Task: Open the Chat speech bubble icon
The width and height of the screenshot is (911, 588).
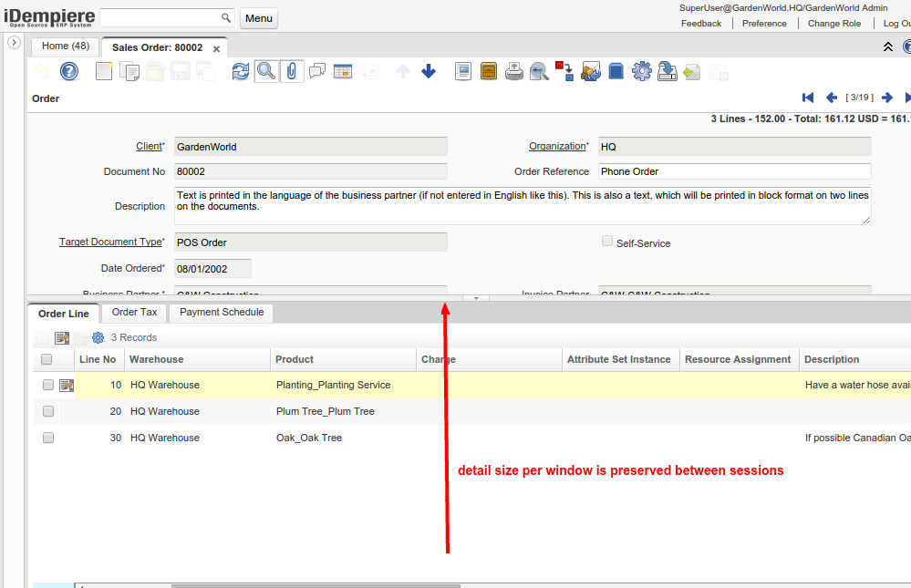Action: point(317,71)
